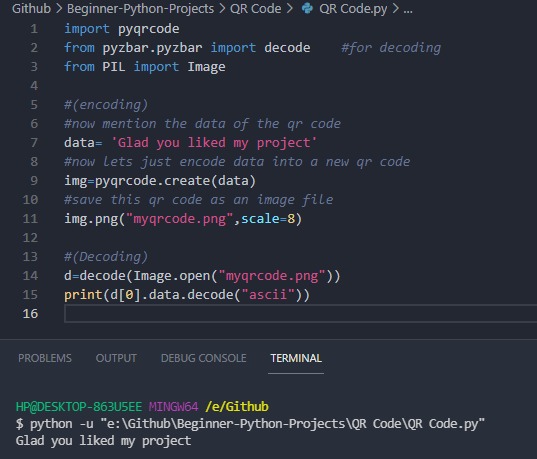The width and height of the screenshot is (537, 459).
Task: Select the TERMINAL panel tab
Action: [x=296, y=358]
